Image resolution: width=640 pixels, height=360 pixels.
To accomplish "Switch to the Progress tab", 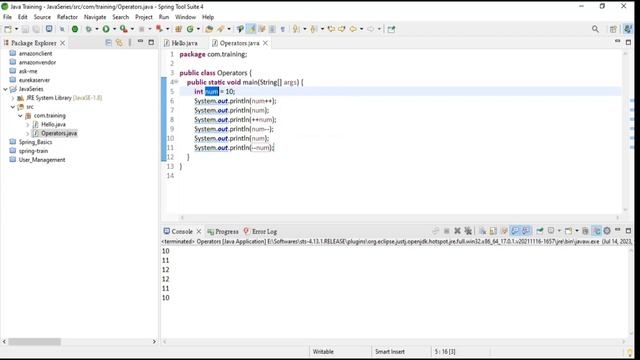I will pos(223,231).
